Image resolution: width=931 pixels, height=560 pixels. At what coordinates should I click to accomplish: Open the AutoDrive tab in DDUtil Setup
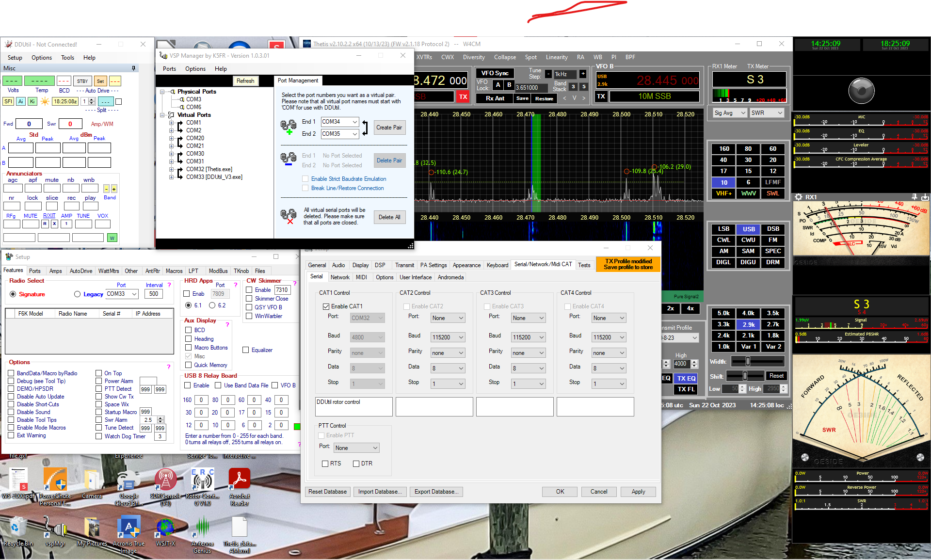tap(81, 271)
